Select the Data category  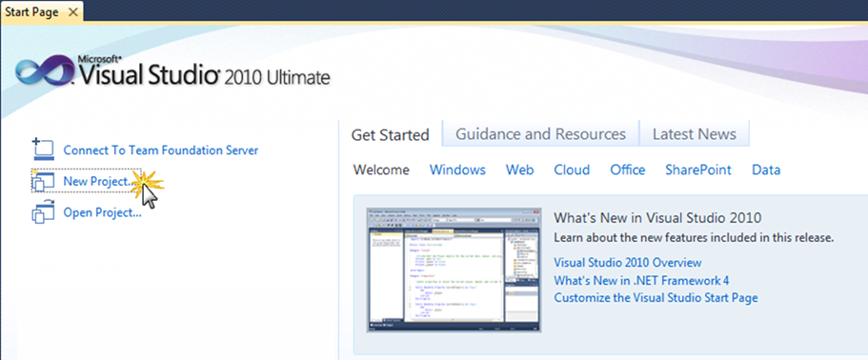[x=766, y=170]
